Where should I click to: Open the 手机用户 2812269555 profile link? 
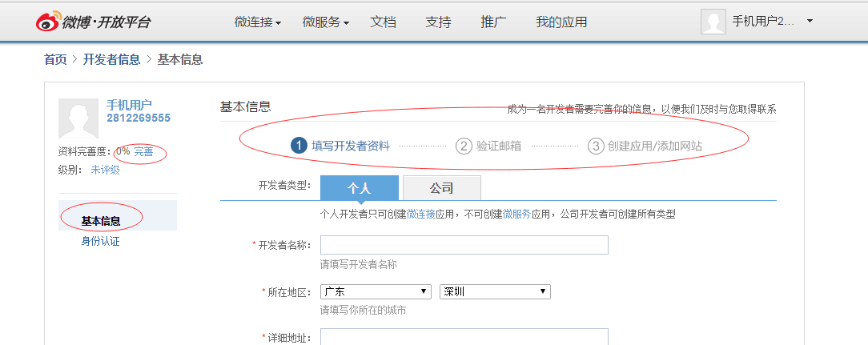click(x=139, y=110)
